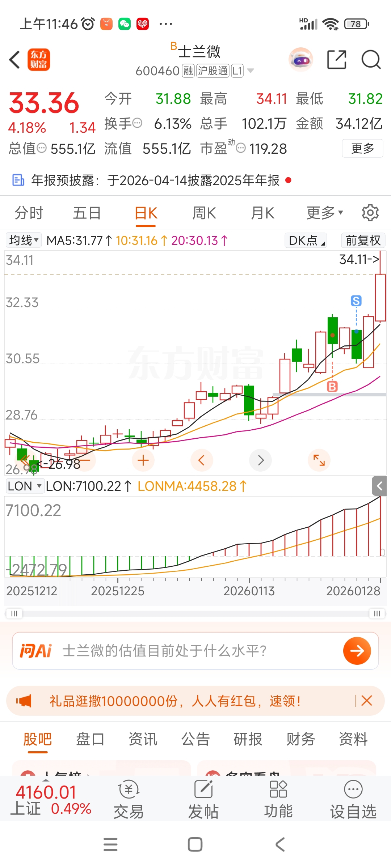Open 盘口 tab
Image resolution: width=391 pixels, height=868 pixels.
coord(90,739)
